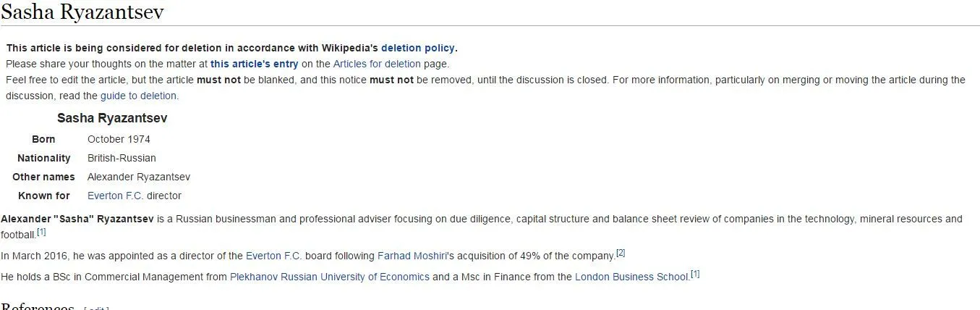
Task: Jump to citation [2] after "company"
Action: pyautogui.click(x=620, y=254)
